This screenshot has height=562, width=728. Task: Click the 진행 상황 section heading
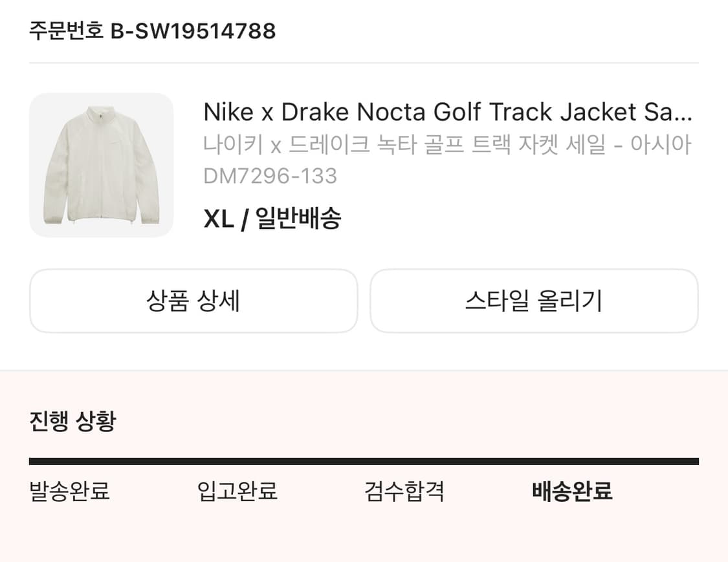[x=72, y=422]
